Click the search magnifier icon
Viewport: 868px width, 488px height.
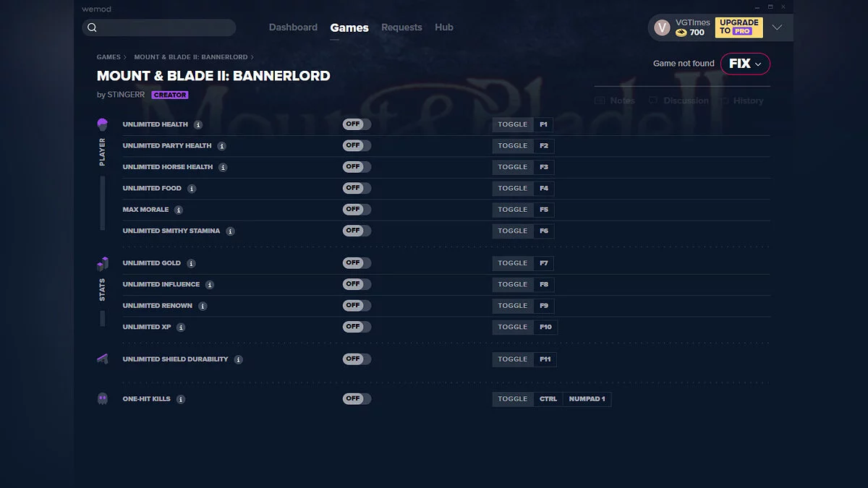[x=92, y=27]
